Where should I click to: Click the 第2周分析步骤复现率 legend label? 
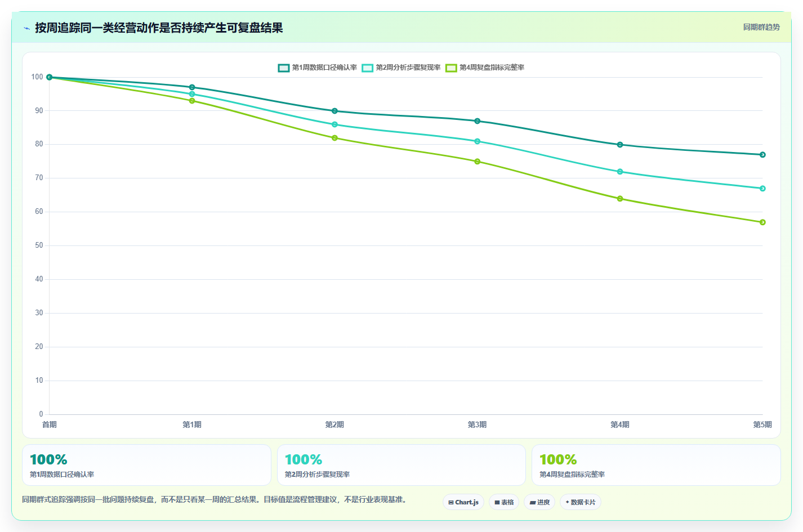[x=408, y=68]
